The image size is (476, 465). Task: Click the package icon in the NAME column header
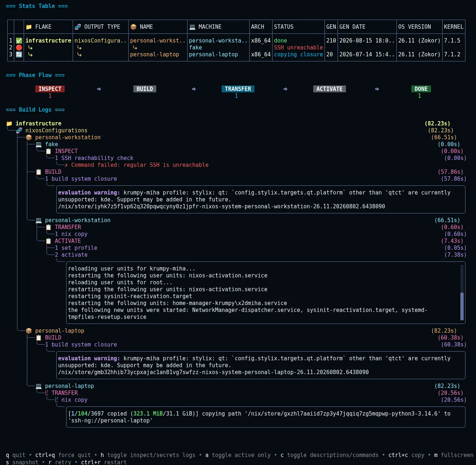click(x=133, y=27)
